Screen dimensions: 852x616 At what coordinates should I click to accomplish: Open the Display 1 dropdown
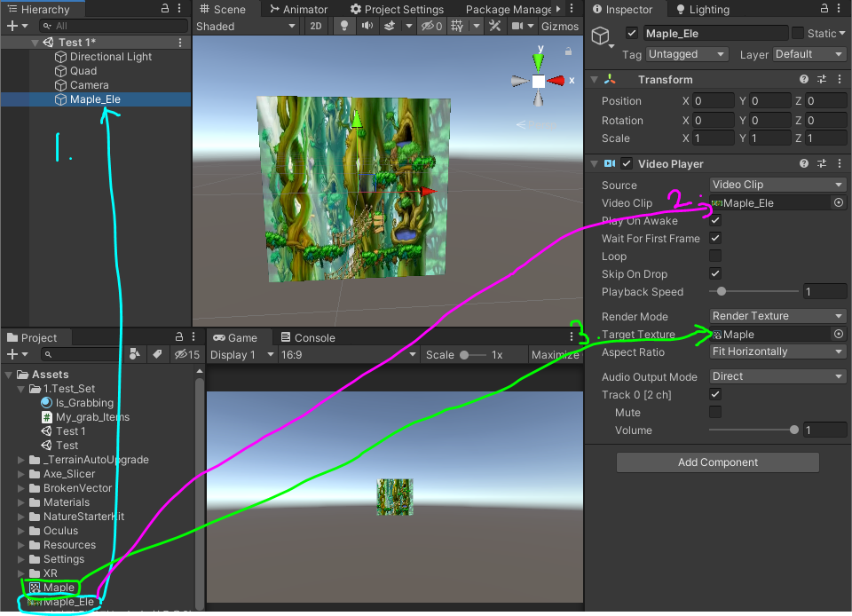click(x=241, y=355)
